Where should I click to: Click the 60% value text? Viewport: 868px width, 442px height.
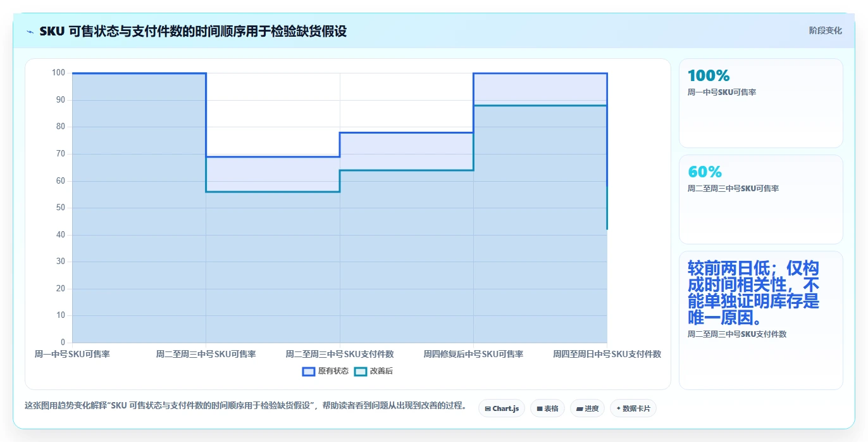tap(705, 172)
